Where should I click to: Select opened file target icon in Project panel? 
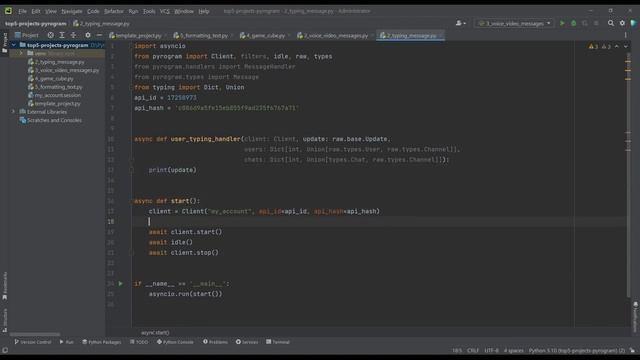(50, 36)
